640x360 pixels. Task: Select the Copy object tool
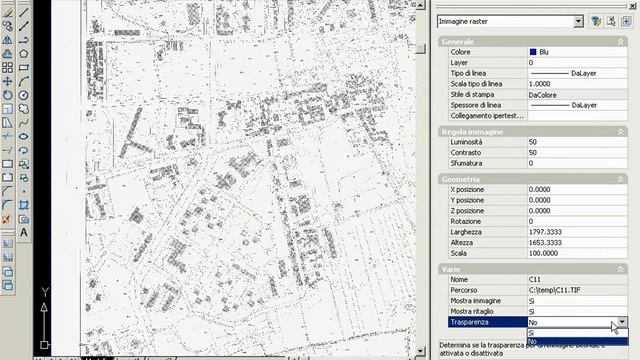(x=7, y=27)
